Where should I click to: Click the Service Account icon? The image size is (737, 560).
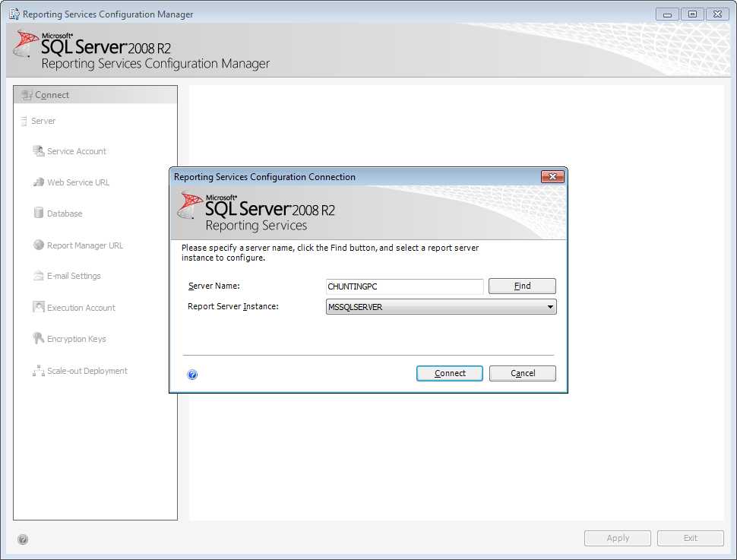(x=39, y=151)
